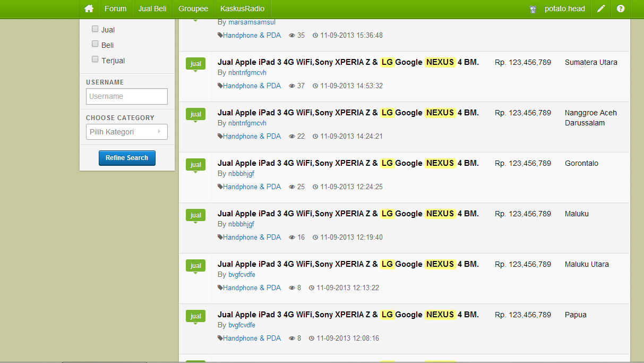Click views eye icon beside 37
644x363 pixels.
click(x=292, y=86)
